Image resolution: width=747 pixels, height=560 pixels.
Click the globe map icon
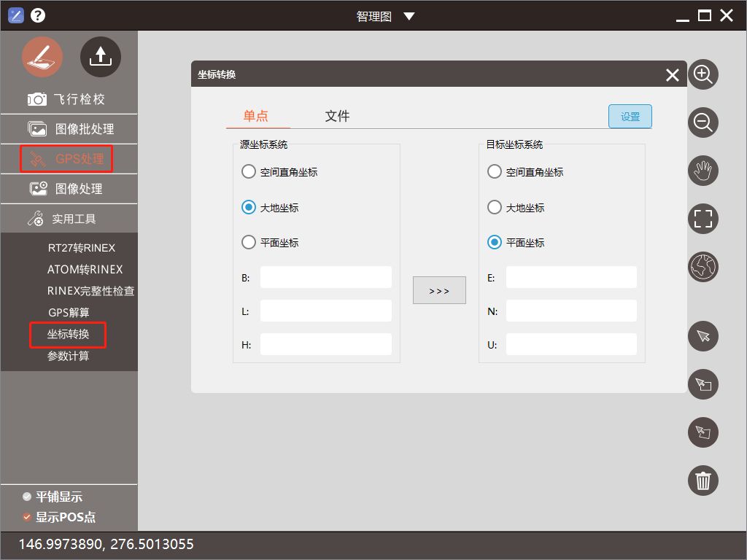pyautogui.click(x=703, y=267)
